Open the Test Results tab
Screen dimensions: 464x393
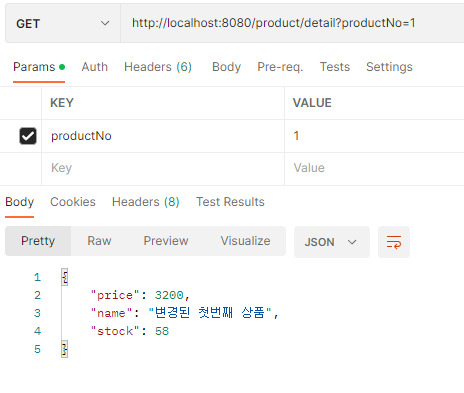(230, 202)
